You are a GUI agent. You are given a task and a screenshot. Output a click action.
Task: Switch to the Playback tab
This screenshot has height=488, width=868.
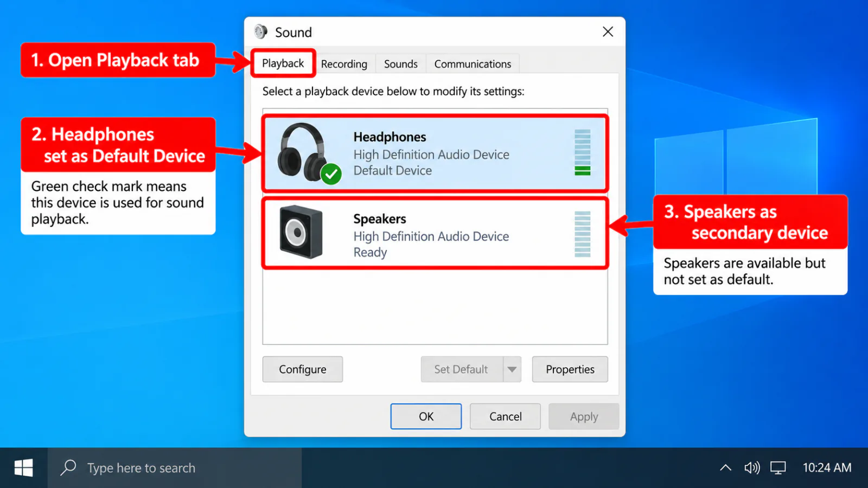(x=283, y=63)
